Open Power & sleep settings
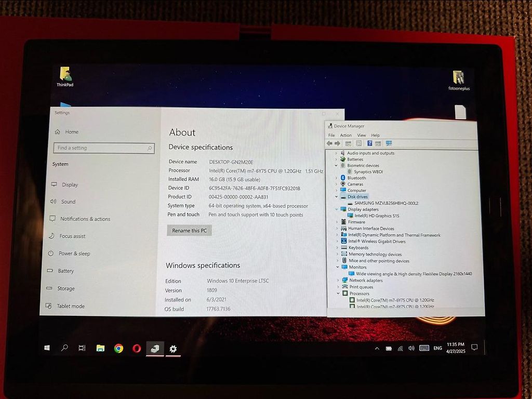 (69, 254)
